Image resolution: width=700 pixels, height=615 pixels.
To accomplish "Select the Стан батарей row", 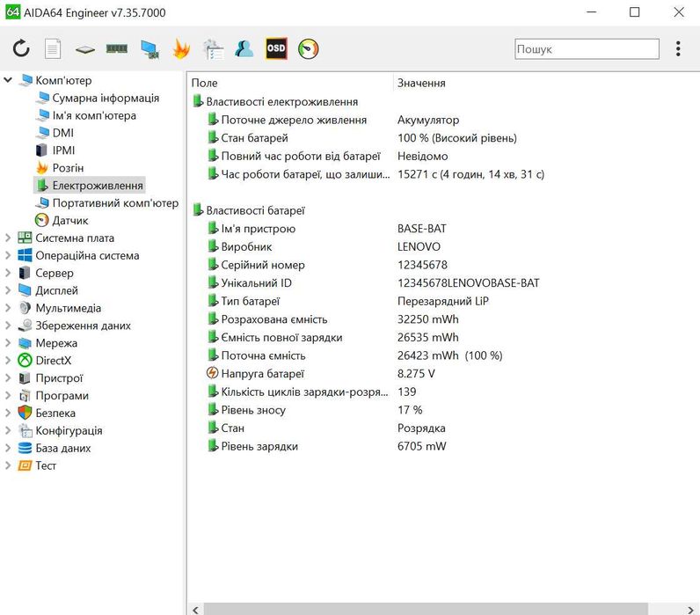I will click(254, 137).
